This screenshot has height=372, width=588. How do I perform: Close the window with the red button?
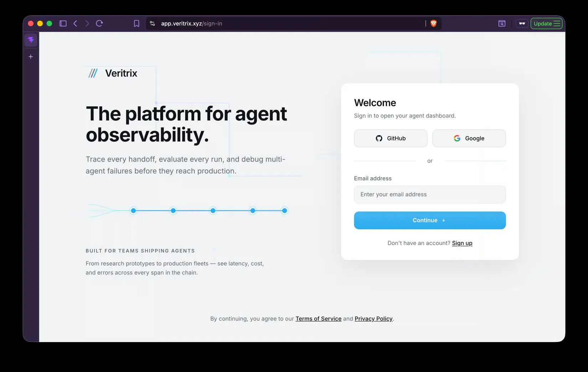point(31,24)
